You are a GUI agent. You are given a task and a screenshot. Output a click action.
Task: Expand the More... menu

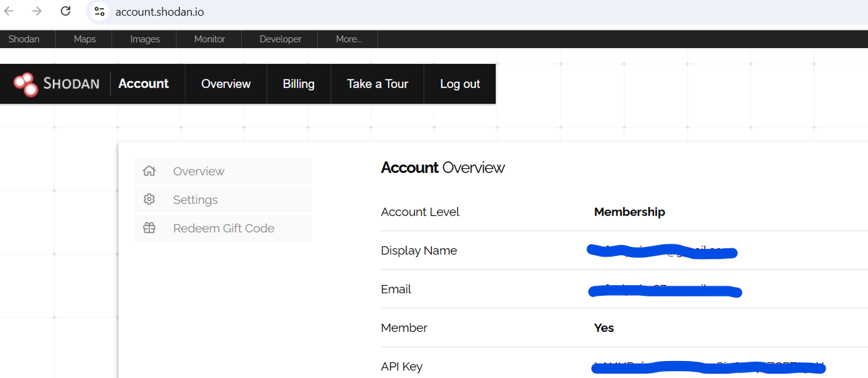click(x=349, y=39)
